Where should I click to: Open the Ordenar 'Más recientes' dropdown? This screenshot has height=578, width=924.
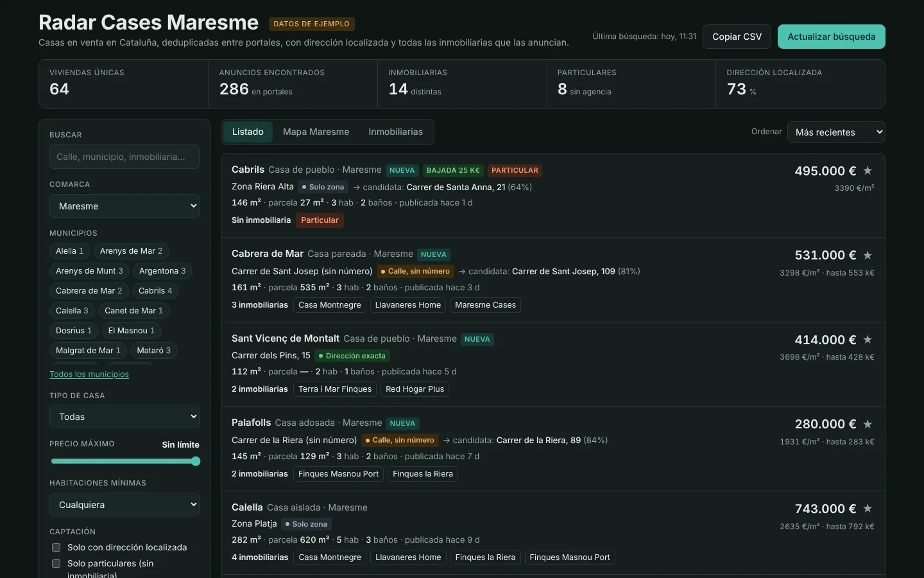[x=836, y=132]
